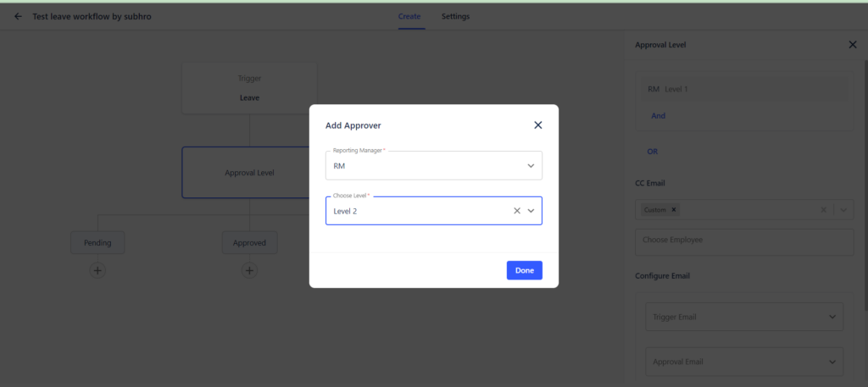Select the Approval Level workflow node
The image size is (868, 387).
pos(249,173)
